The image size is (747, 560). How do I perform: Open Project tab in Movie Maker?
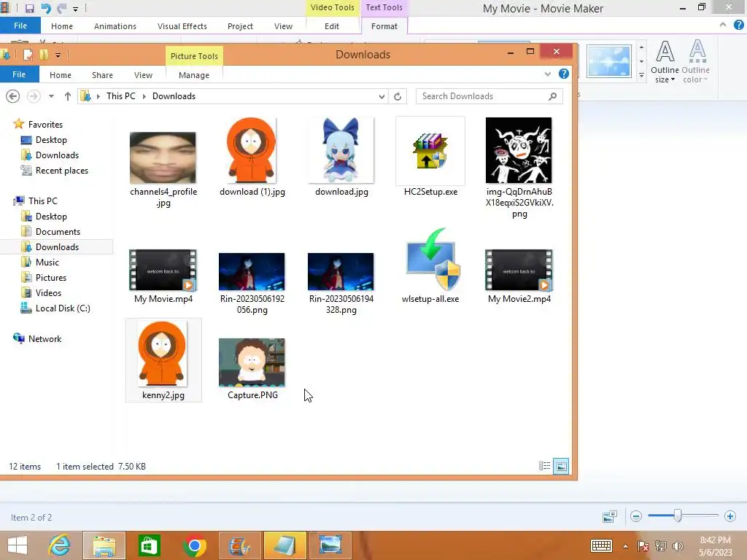tap(240, 26)
